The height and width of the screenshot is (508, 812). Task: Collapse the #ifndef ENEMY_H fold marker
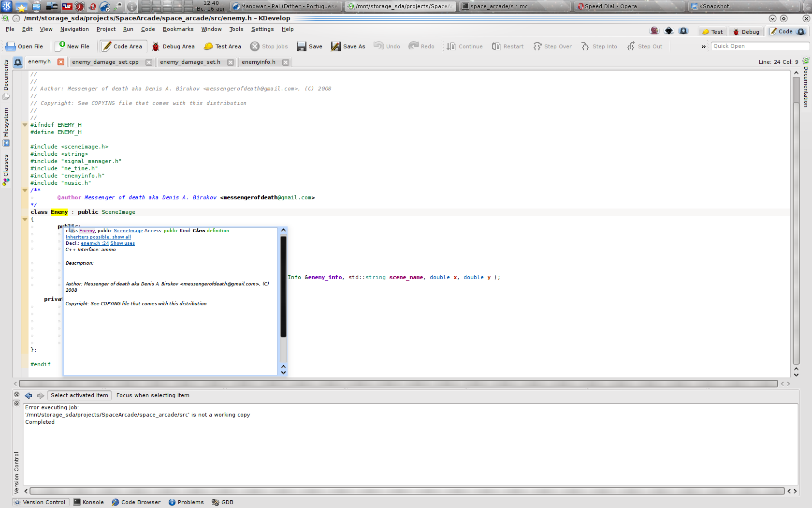point(25,125)
